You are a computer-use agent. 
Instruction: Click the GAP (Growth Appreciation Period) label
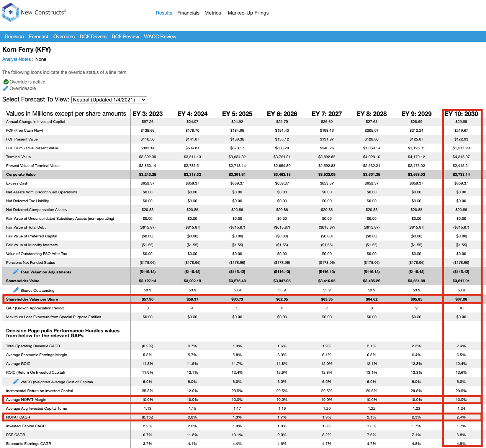tap(35, 308)
